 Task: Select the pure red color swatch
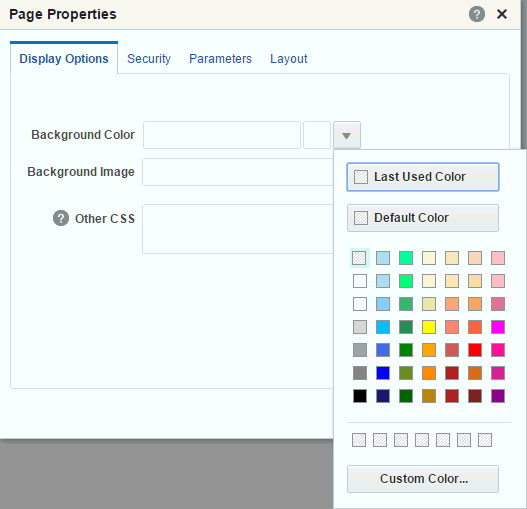(x=475, y=350)
